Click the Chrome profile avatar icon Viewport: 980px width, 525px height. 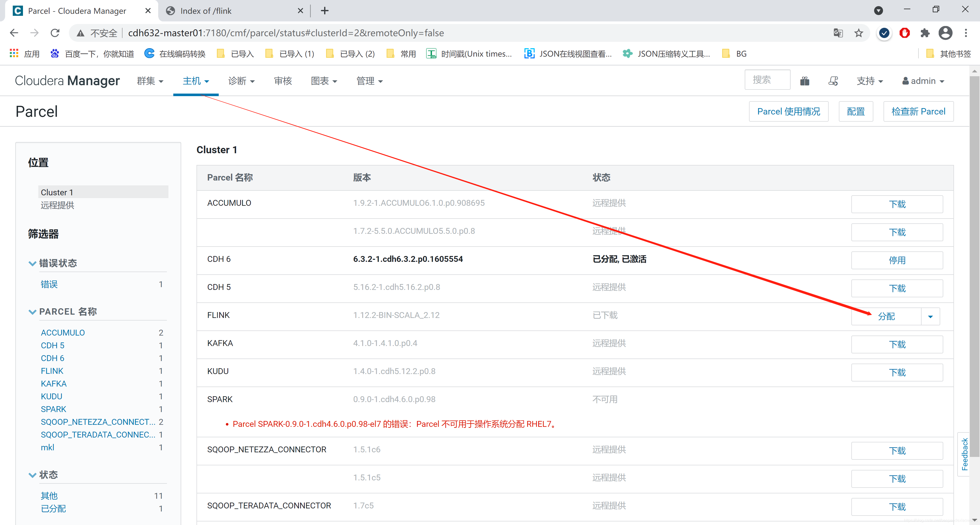coord(945,33)
